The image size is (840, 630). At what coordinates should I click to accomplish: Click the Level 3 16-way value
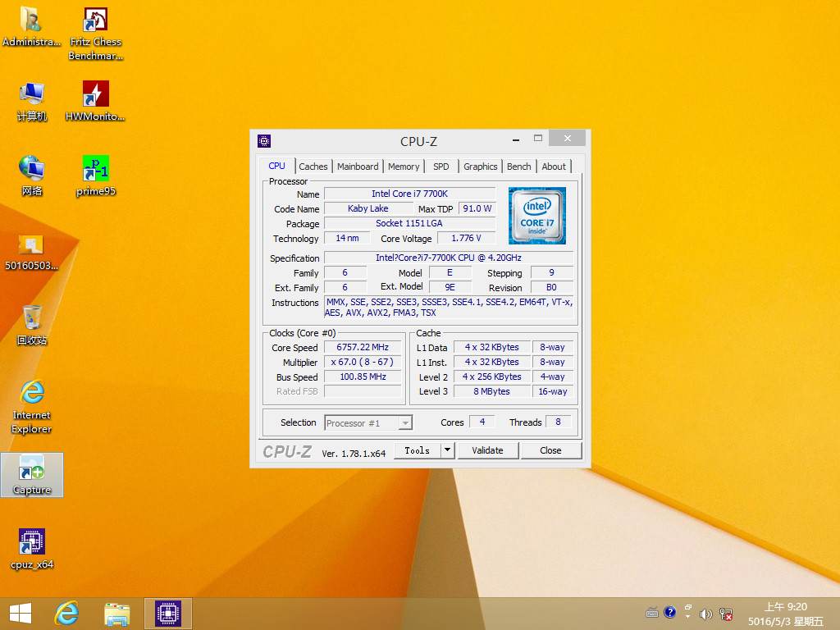coord(552,391)
